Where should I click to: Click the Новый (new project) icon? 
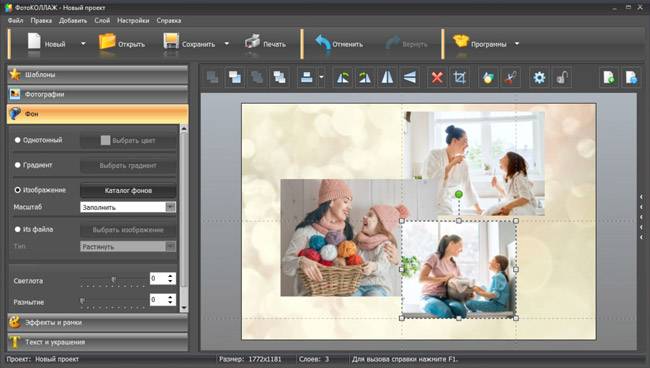click(x=34, y=43)
